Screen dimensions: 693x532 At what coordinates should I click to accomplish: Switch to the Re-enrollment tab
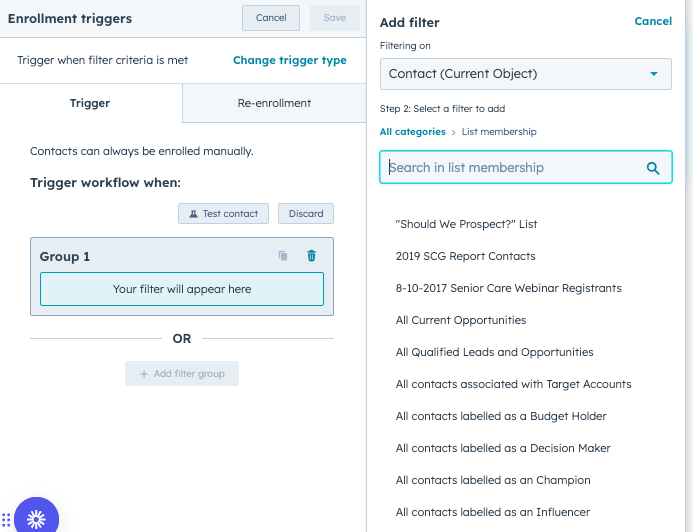274,103
